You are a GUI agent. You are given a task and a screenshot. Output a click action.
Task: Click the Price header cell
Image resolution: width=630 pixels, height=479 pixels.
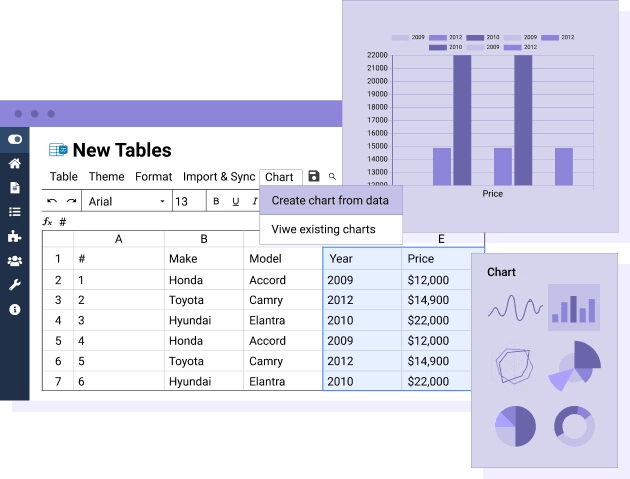click(437, 258)
